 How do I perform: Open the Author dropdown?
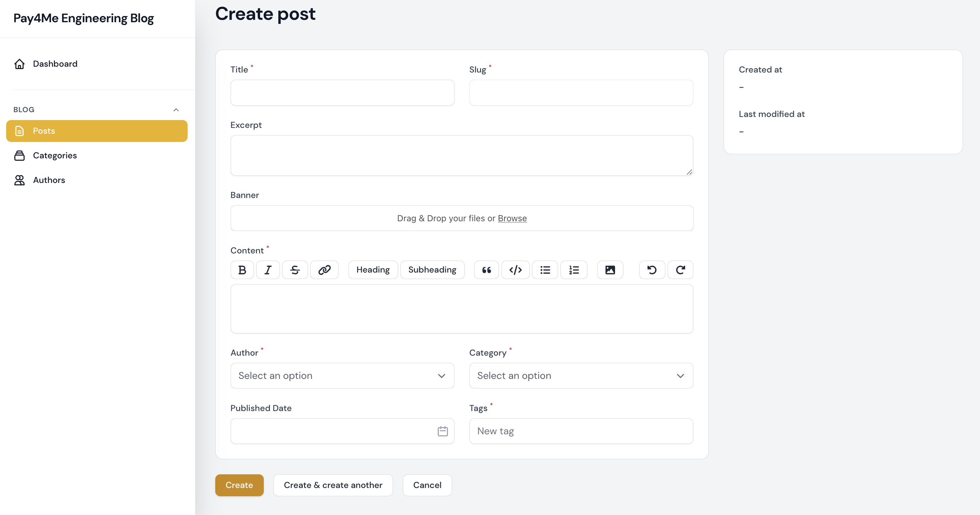(342, 376)
